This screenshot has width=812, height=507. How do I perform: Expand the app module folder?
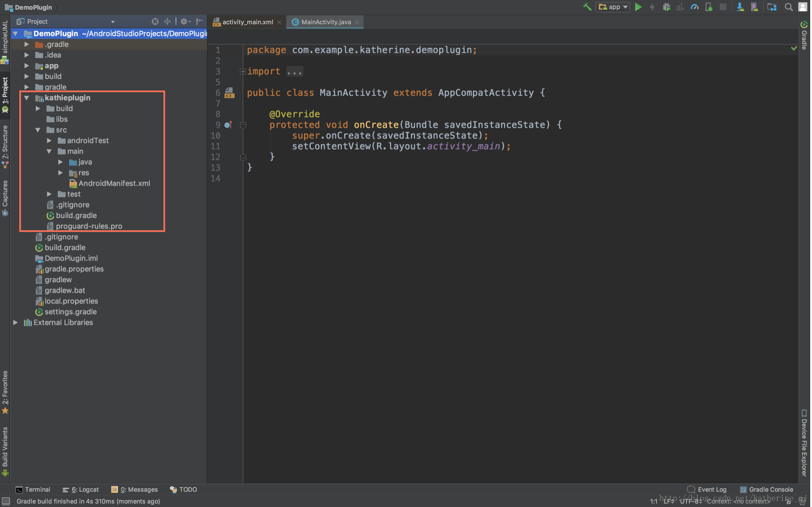[27, 66]
